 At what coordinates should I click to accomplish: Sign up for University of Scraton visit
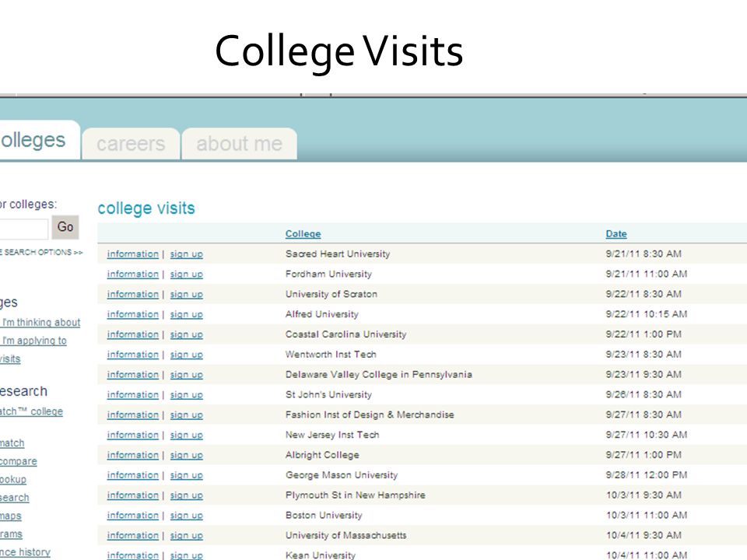click(186, 294)
